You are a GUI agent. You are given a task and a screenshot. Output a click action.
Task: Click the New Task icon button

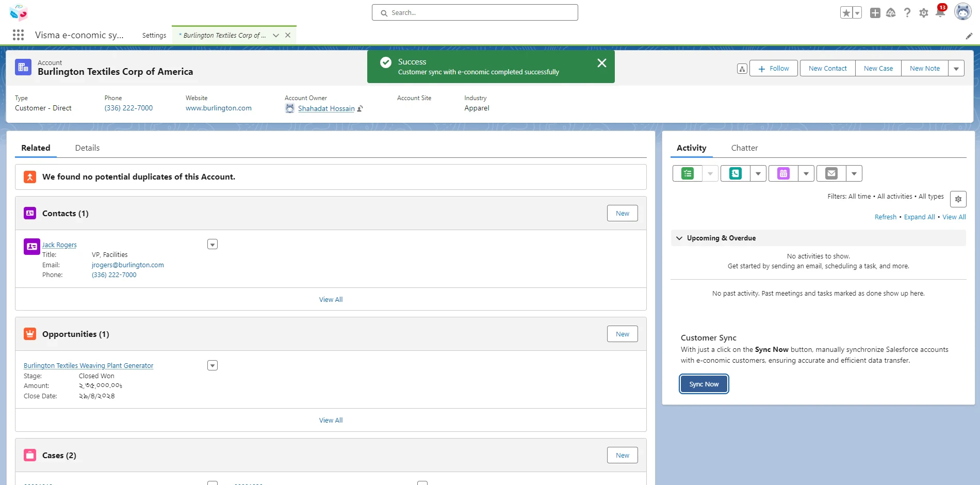click(688, 173)
